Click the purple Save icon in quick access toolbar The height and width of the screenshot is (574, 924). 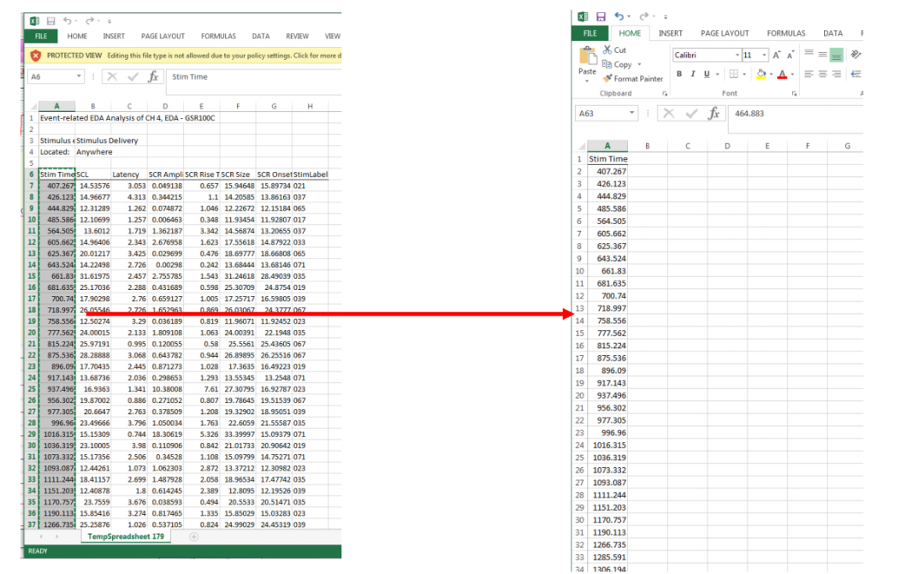click(601, 16)
